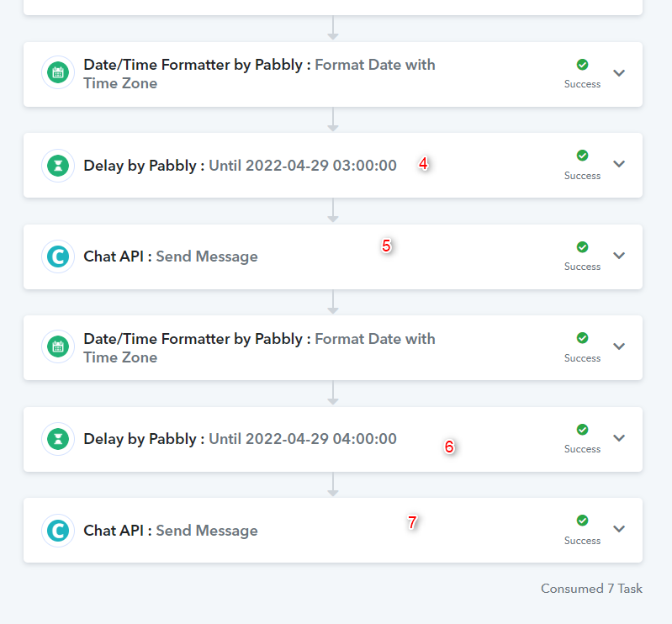672x624 pixels.
Task: Click the first Date/Time Formatter calendar icon
Action: pyautogui.click(x=58, y=73)
